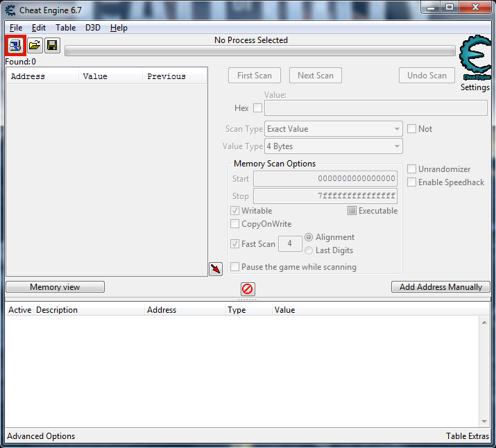Click Address header in cheat table
The image size is (496, 448).
[185, 310]
